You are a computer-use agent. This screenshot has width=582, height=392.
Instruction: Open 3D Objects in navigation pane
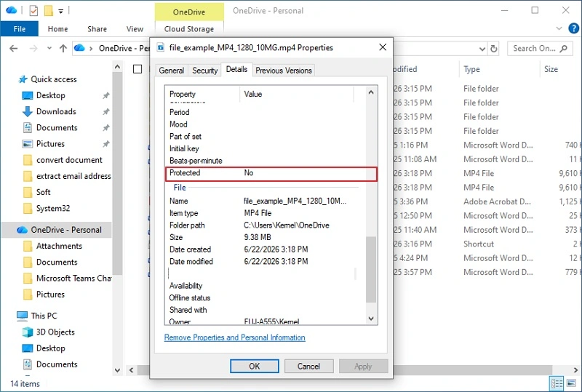point(55,332)
